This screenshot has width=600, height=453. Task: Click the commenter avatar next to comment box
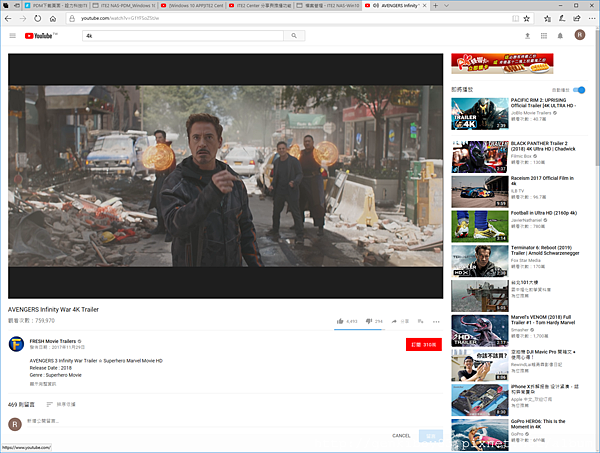[x=15, y=424]
